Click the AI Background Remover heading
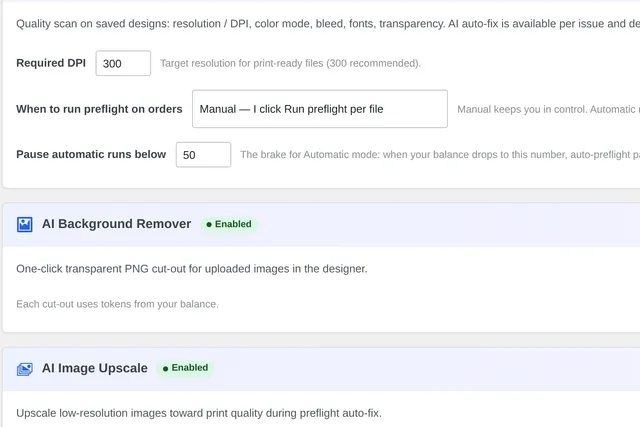Image resolution: width=640 pixels, height=427 pixels. click(116, 224)
